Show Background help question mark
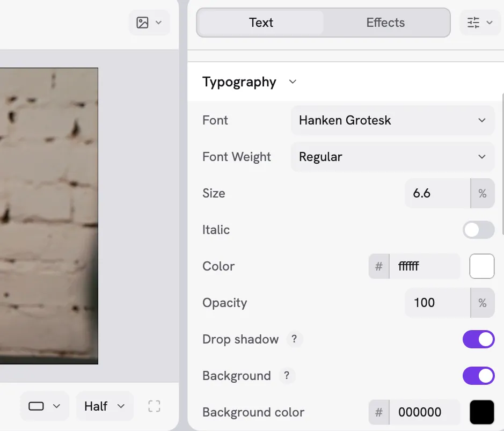504x431 pixels. (x=287, y=375)
